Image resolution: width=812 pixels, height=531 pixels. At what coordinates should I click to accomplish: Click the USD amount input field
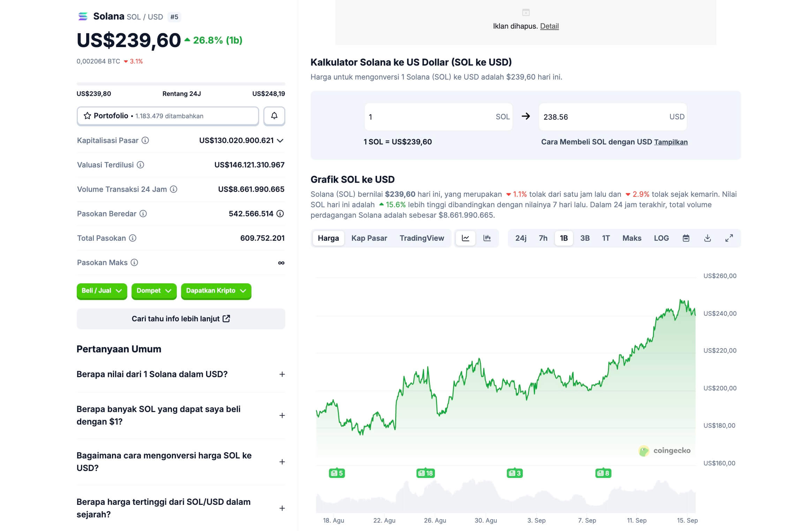pos(613,117)
